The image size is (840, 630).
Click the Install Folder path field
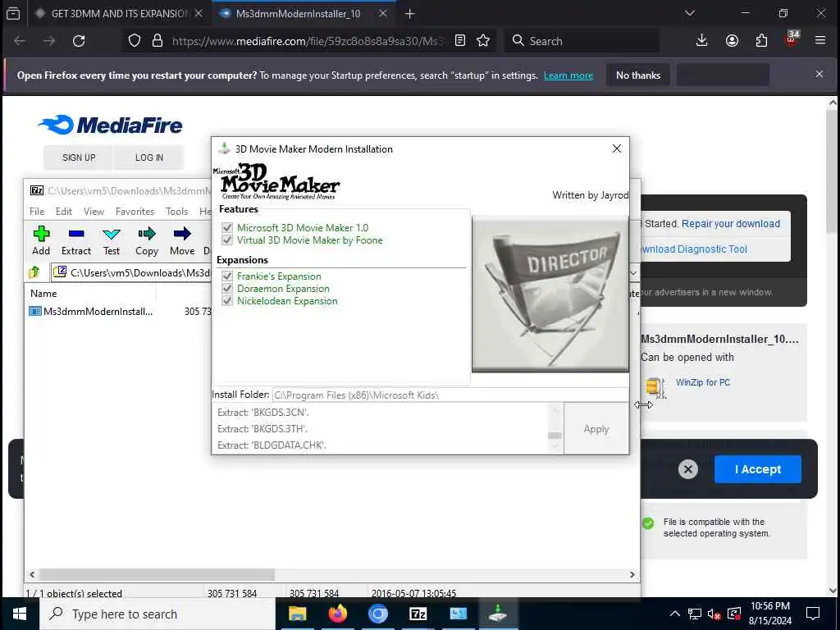(x=450, y=395)
